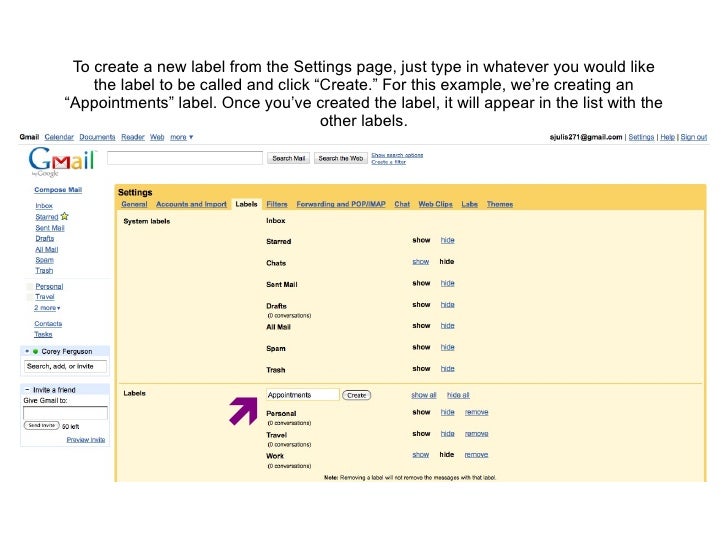Open the Inbox in sidebar

pyautogui.click(x=44, y=206)
